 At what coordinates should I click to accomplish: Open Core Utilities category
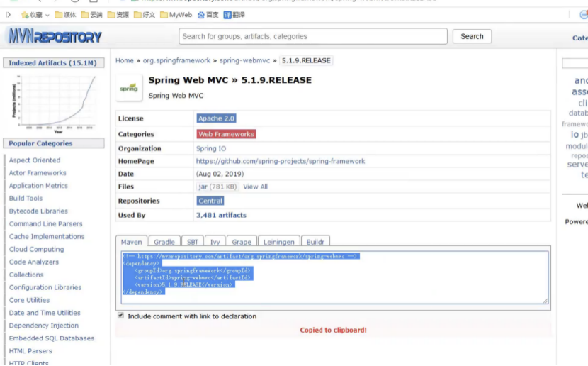[29, 301]
